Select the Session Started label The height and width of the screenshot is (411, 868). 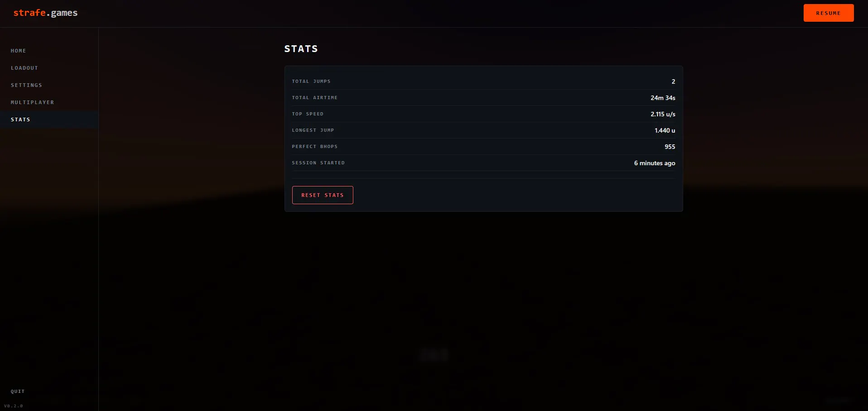(318, 163)
